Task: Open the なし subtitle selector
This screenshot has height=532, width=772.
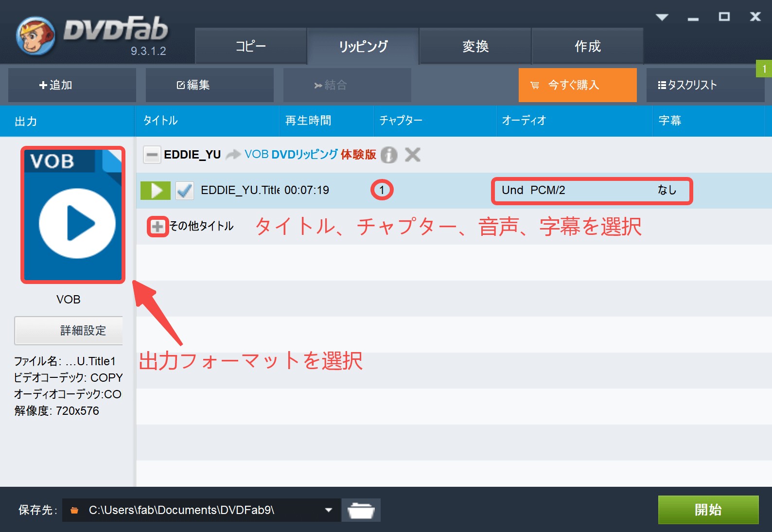Action: point(667,190)
